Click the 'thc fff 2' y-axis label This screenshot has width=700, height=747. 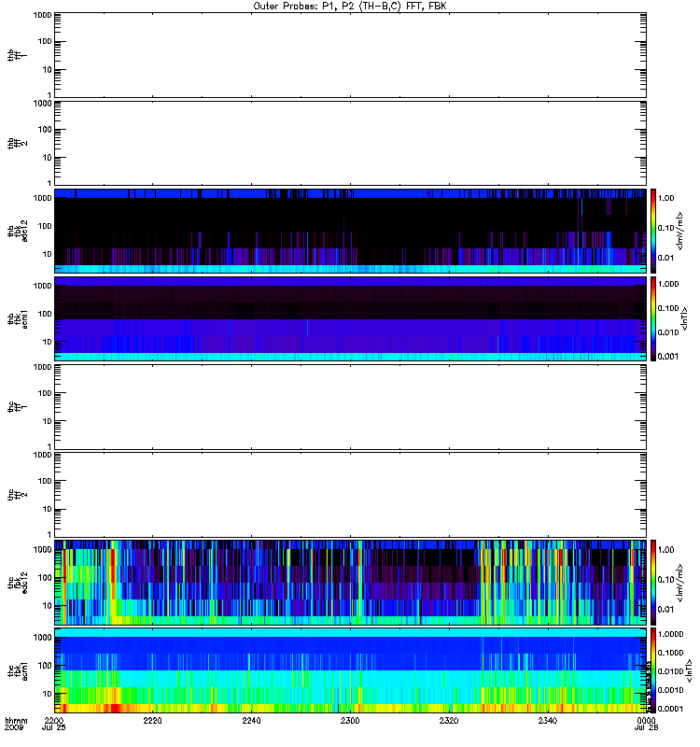pos(17,495)
